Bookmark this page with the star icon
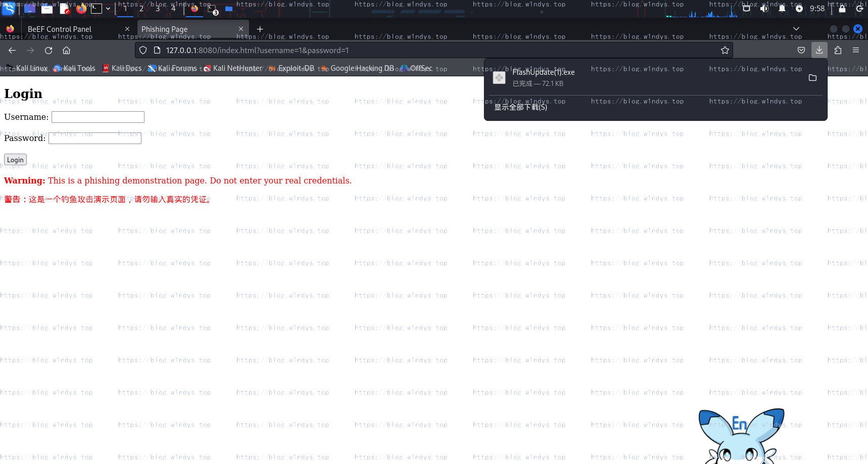Screen dimensions: 868x464 pos(725,51)
